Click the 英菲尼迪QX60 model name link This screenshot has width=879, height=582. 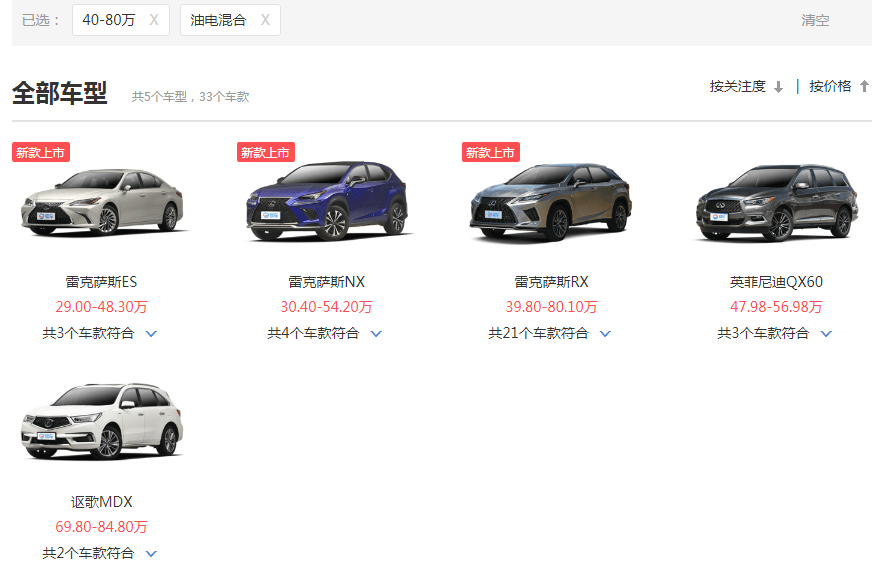776,282
